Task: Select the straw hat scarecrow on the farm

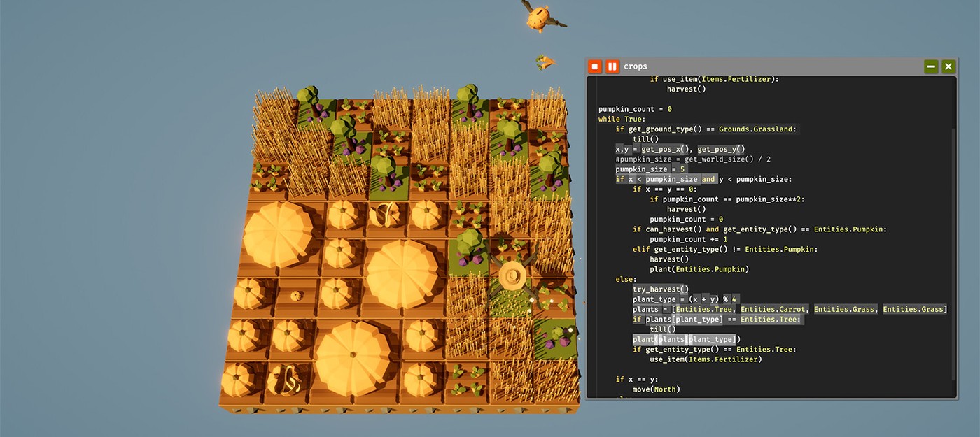Action: [x=512, y=278]
